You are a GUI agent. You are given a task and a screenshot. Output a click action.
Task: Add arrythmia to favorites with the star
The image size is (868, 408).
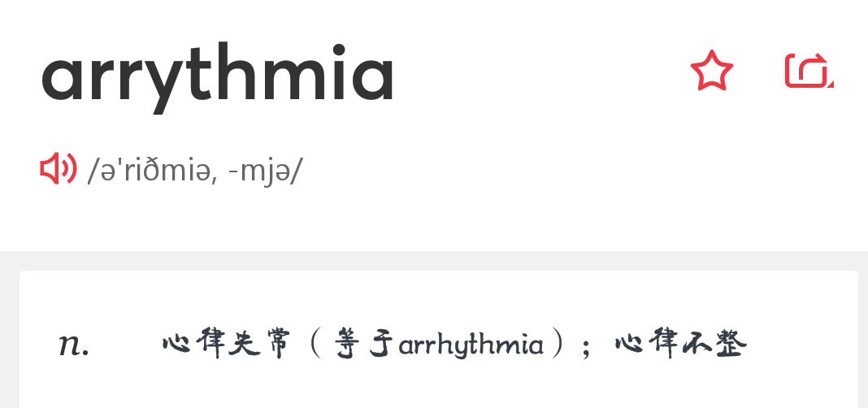click(x=711, y=71)
